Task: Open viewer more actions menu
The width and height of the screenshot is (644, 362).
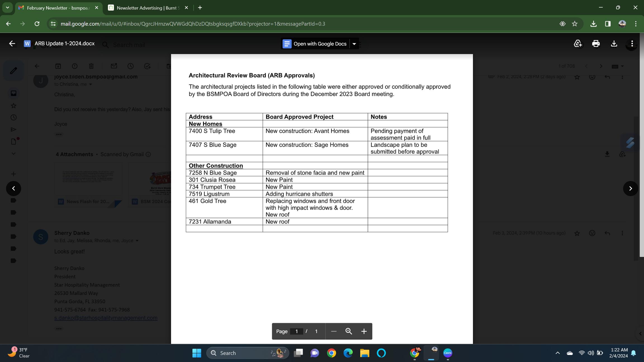Action: pos(632,44)
